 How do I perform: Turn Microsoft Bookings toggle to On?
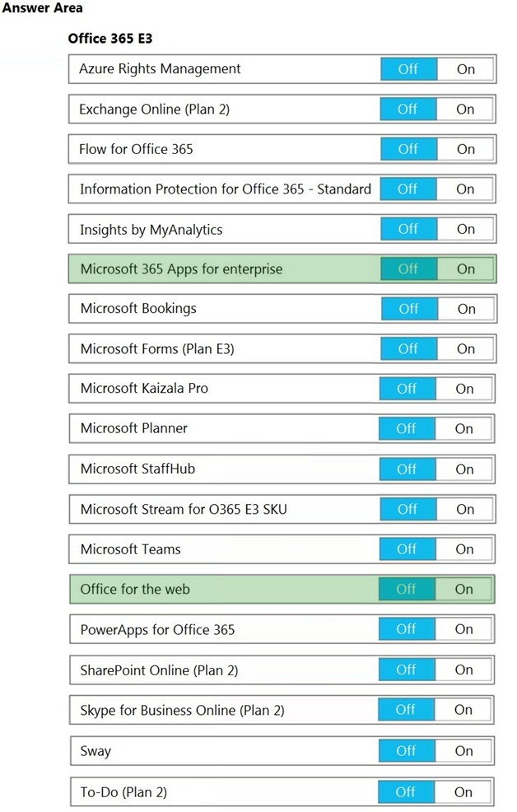[x=466, y=309]
